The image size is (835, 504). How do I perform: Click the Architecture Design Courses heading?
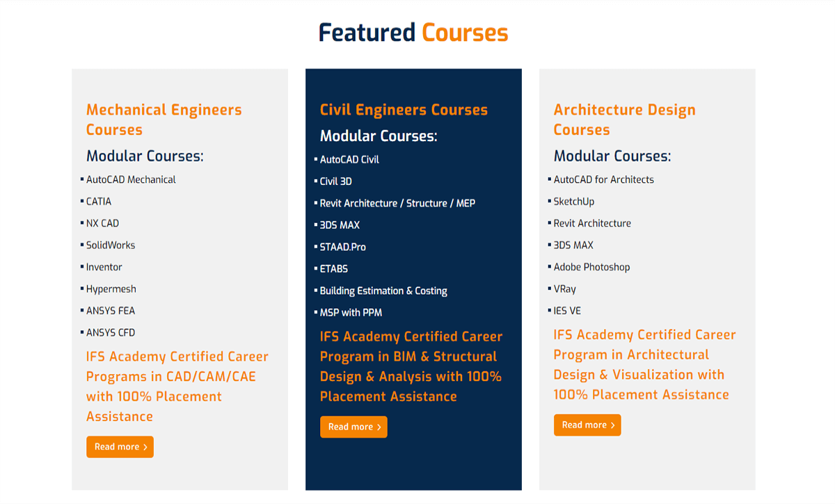pos(625,120)
